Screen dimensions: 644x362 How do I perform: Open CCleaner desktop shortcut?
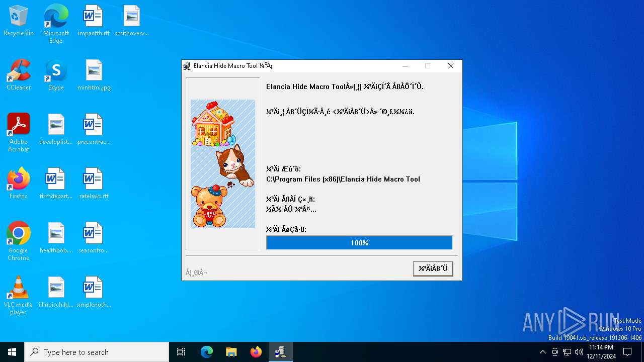pos(19,75)
